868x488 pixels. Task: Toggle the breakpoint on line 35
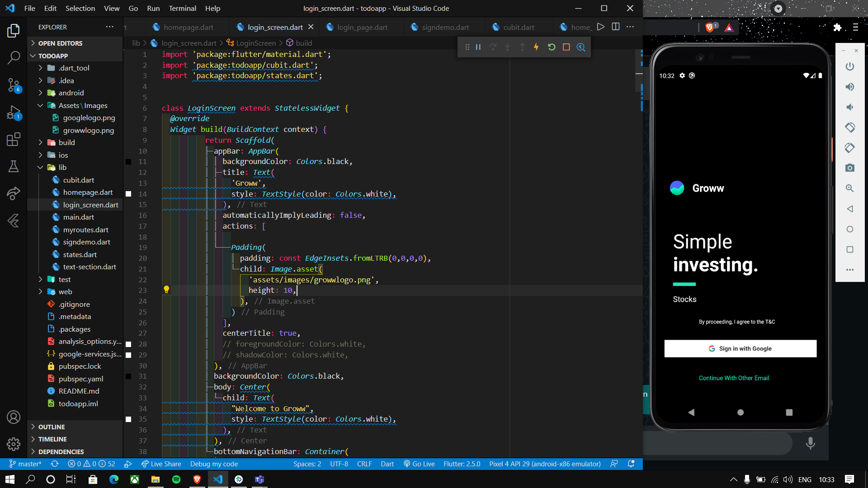point(128,419)
